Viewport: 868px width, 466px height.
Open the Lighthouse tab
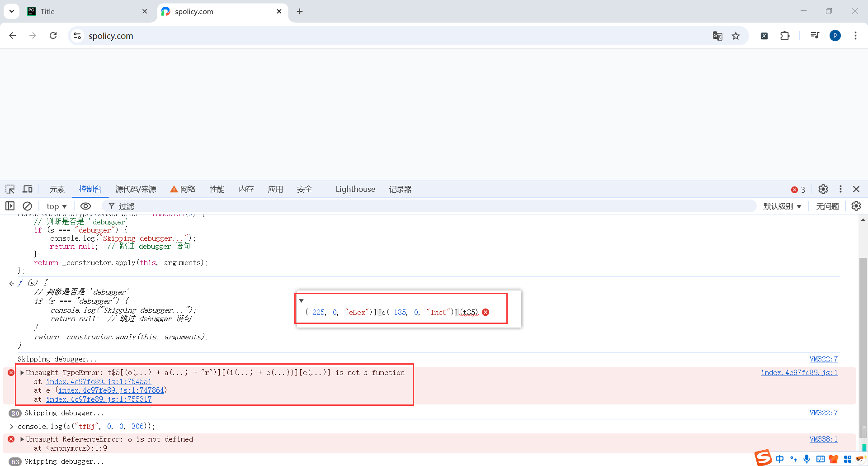pyautogui.click(x=355, y=189)
